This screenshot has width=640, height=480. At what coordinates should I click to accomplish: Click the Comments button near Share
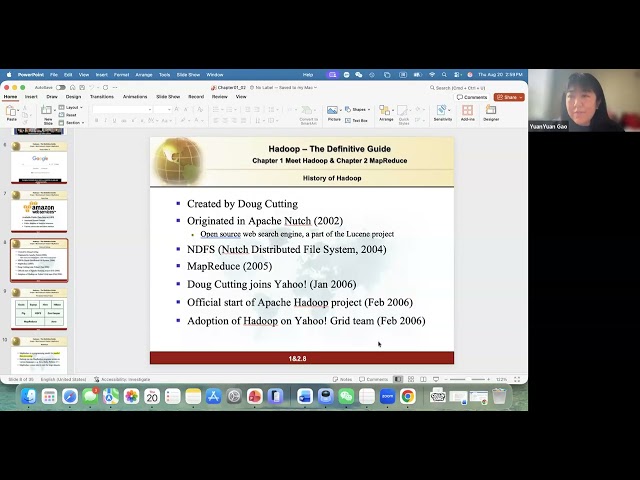[x=472, y=97]
